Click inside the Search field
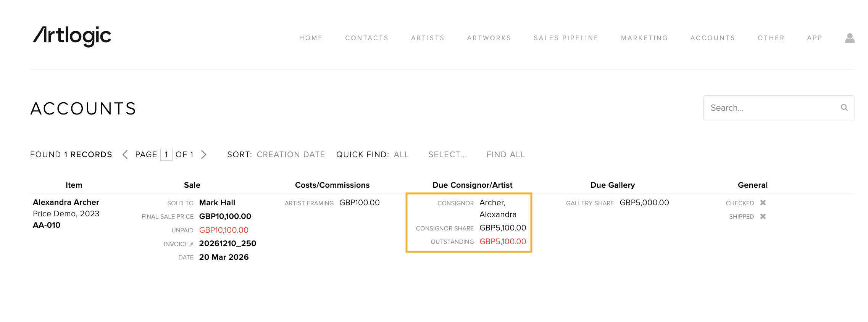Viewport: 868px width, 322px height. tap(771, 108)
